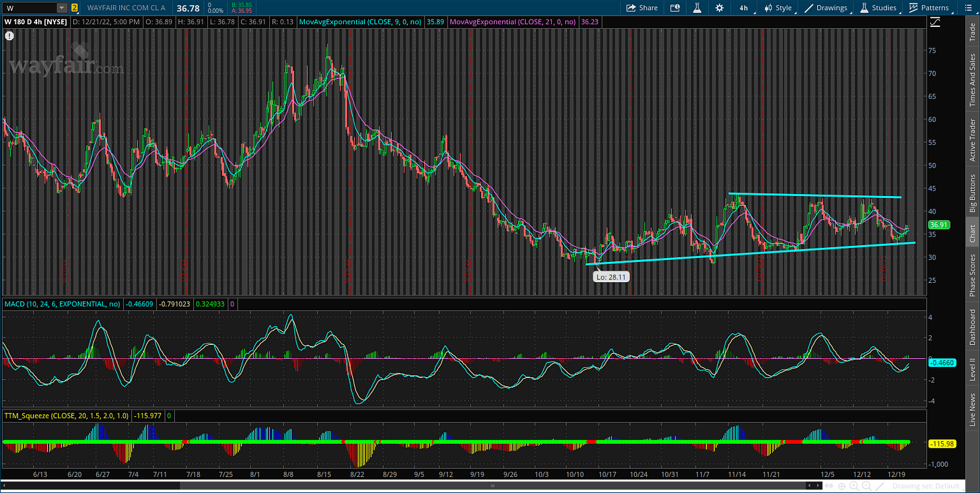This screenshot has width=980, height=493.
Task: Open chart settings gear icon
Action: tap(720, 8)
